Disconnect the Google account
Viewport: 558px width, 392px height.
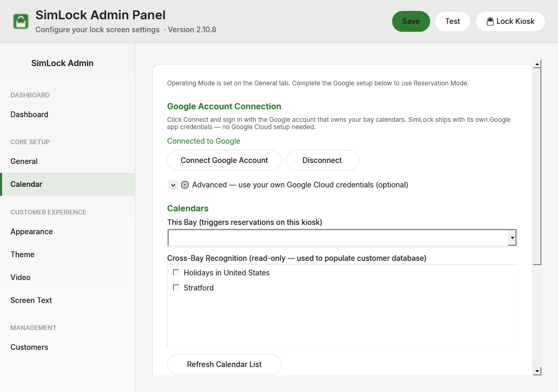coord(322,160)
